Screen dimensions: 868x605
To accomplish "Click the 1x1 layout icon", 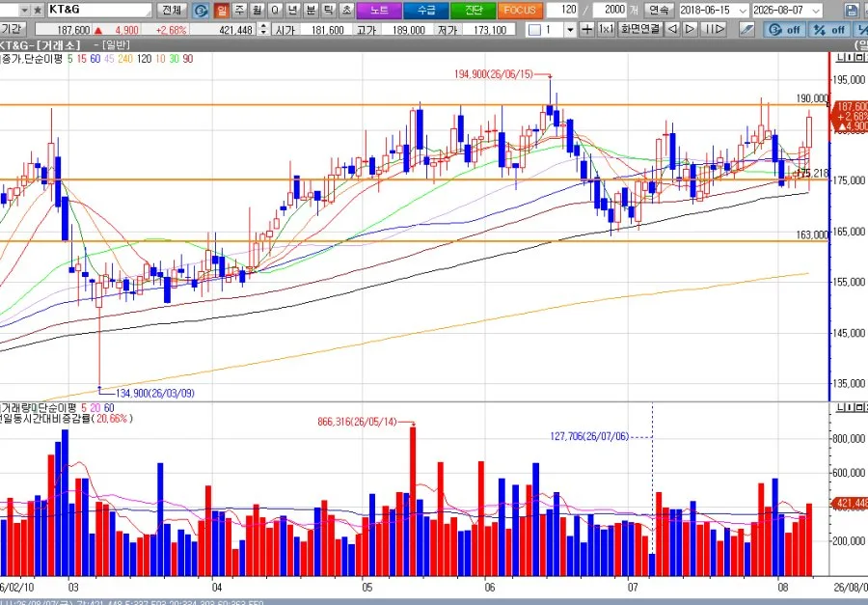I will coord(607,29).
